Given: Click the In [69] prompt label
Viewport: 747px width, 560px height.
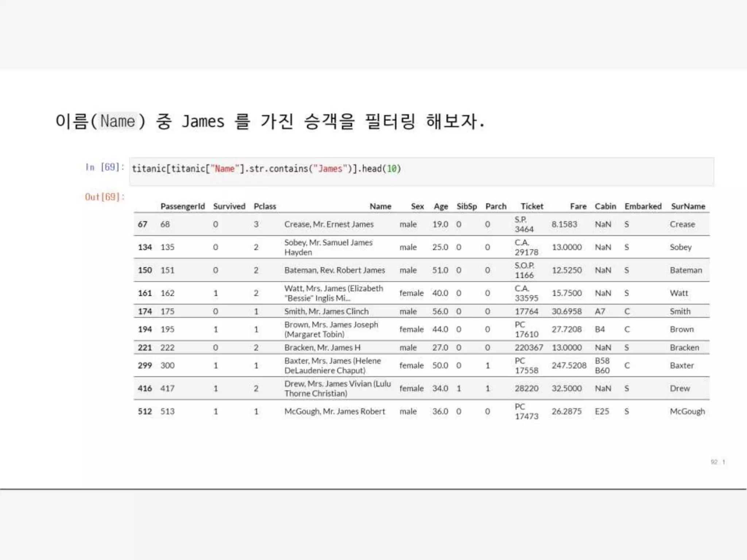Looking at the screenshot, I should pyautogui.click(x=105, y=167).
